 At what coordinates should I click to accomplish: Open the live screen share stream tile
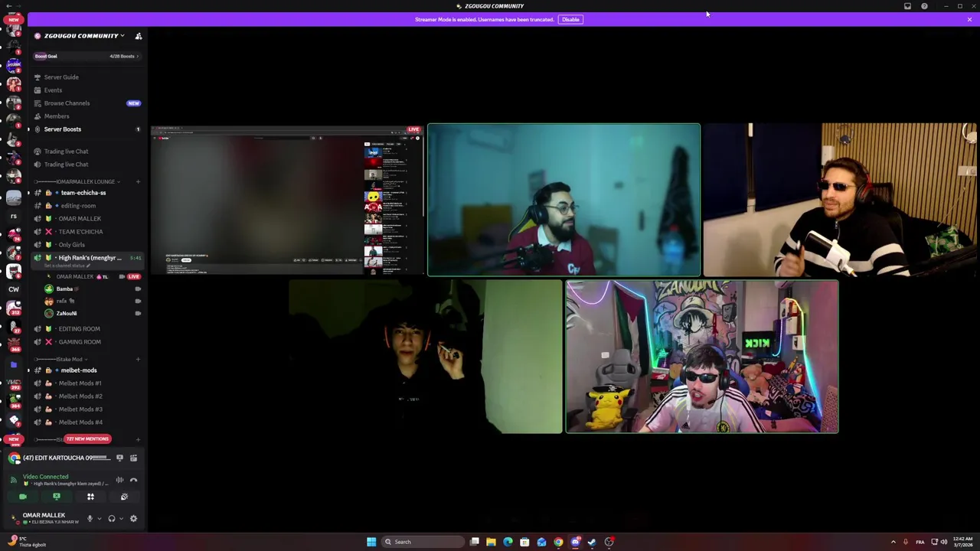pyautogui.click(x=287, y=200)
